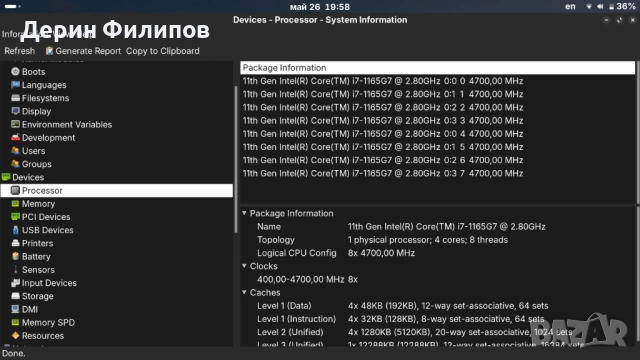Screen dimensions: 640x360
Task: Click the Users icon
Action: [16, 151]
